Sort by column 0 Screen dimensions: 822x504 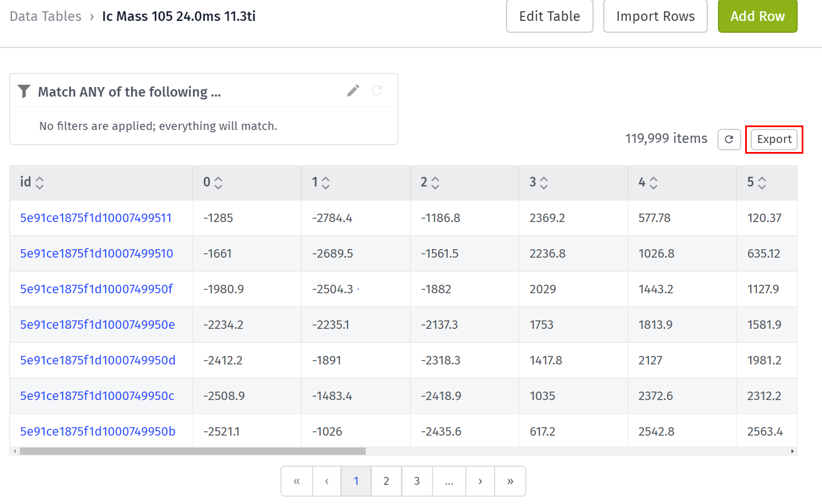point(218,183)
